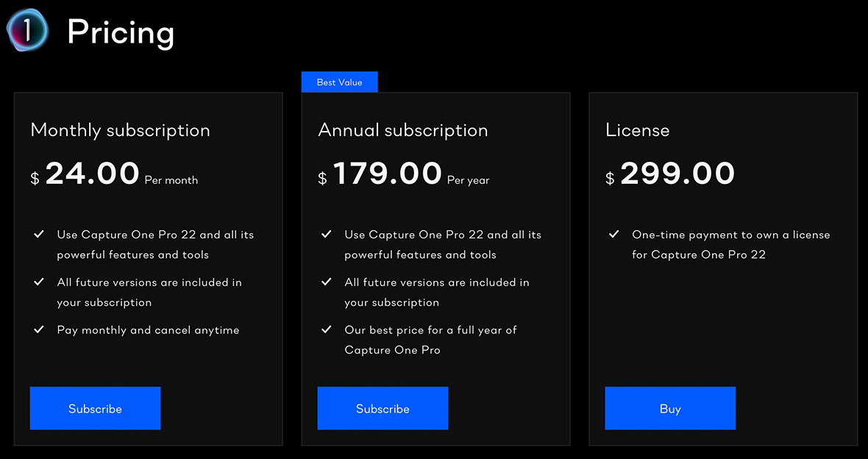Click the Capture One logo icon
Screen dimensions: 868x459
[26, 31]
